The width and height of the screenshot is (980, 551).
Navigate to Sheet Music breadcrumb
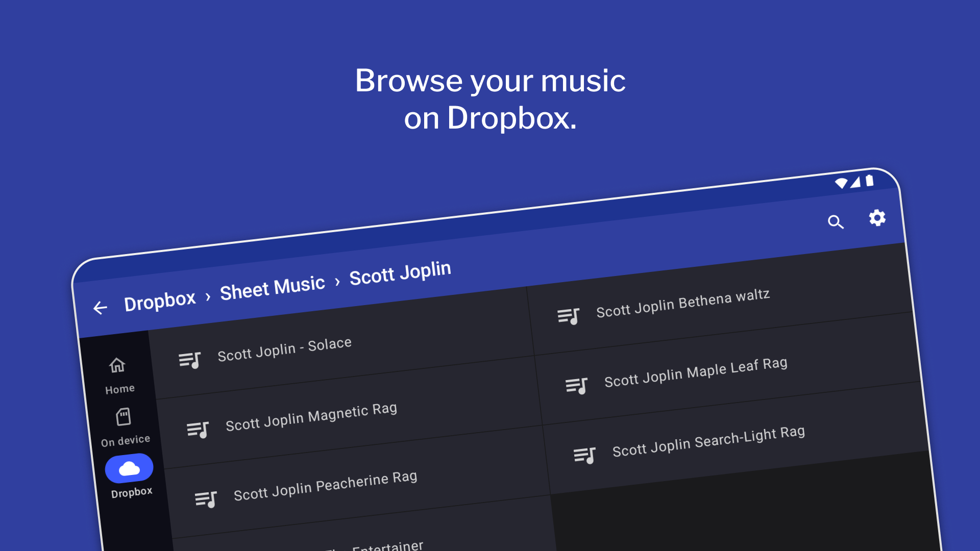tap(272, 288)
